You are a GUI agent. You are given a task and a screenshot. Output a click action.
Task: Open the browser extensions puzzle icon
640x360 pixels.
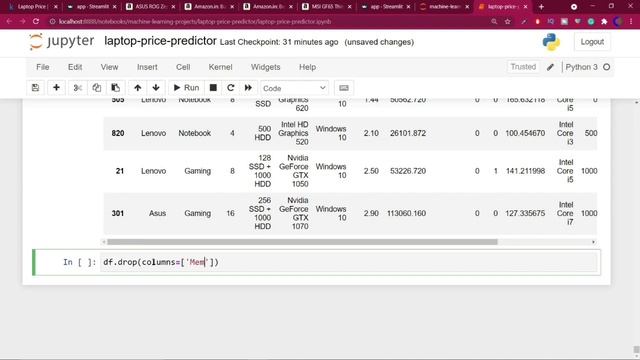tap(604, 22)
